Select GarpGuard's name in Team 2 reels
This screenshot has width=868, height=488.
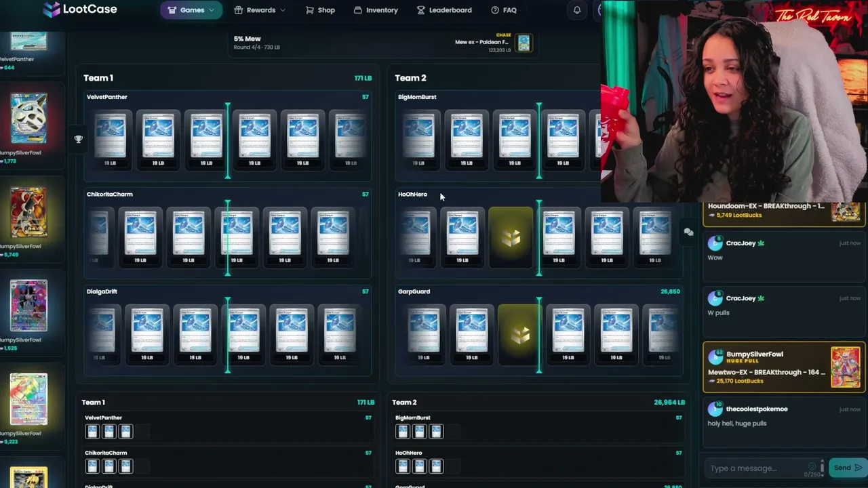[414, 291]
